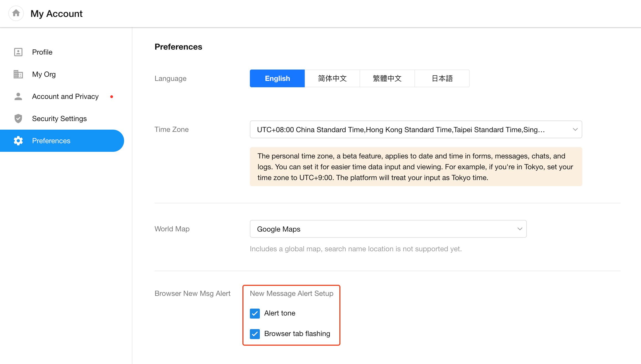The height and width of the screenshot is (364, 641).
Task: Open the Security Settings menu item
Action: [x=59, y=119]
